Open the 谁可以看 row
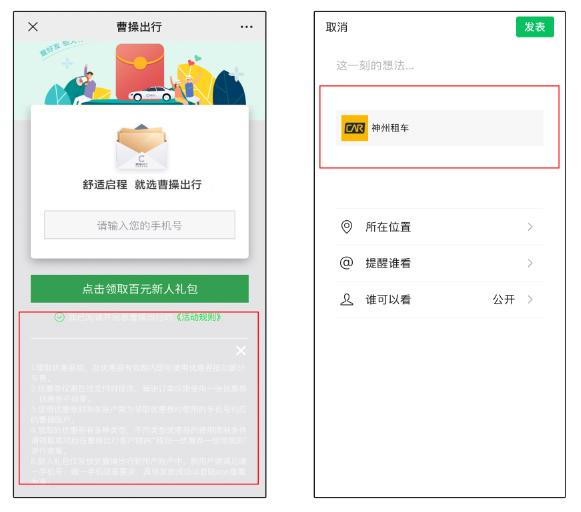This screenshot has width=581, height=512. tap(439, 299)
